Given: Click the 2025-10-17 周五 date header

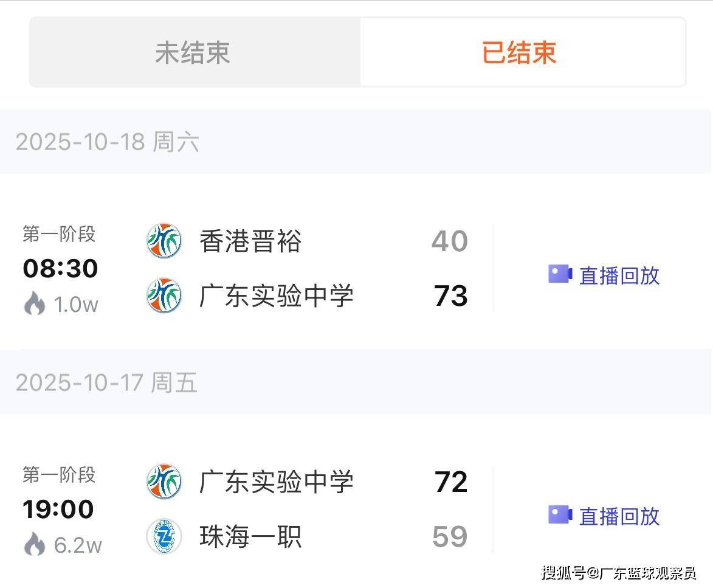Looking at the screenshot, I should (107, 383).
